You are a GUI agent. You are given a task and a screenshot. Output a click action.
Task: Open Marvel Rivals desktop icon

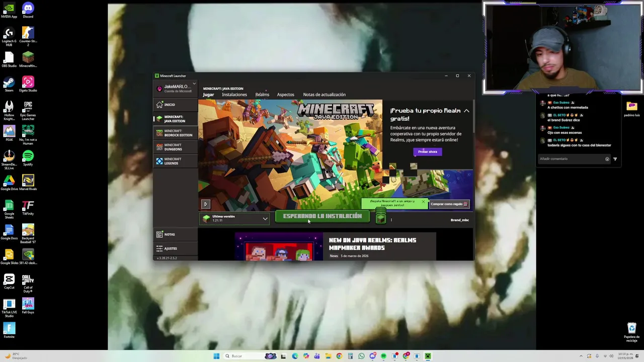click(x=28, y=183)
